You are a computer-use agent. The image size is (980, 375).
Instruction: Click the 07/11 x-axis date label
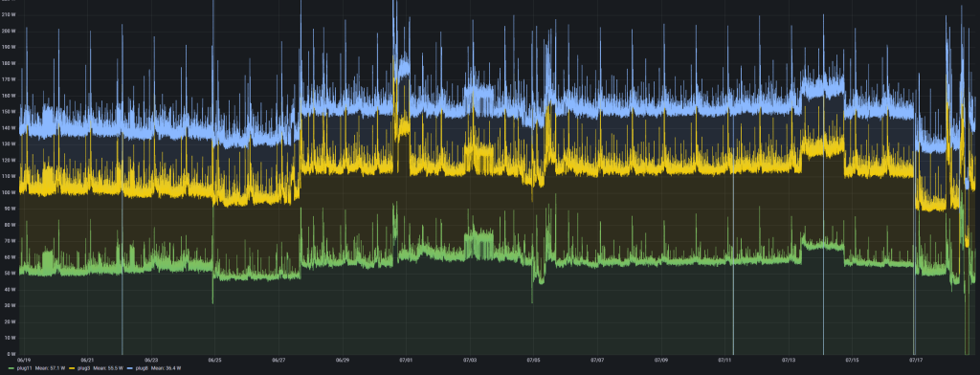pyautogui.click(x=725, y=360)
